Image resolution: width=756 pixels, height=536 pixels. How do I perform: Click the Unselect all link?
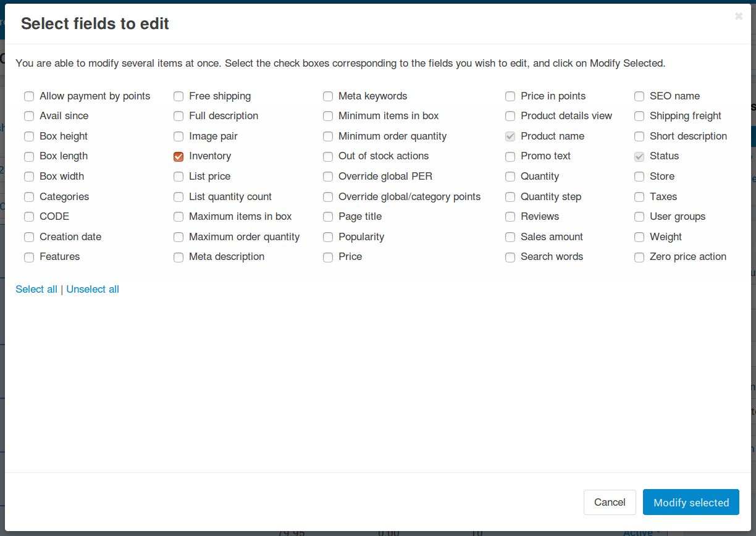coord(93,289)
